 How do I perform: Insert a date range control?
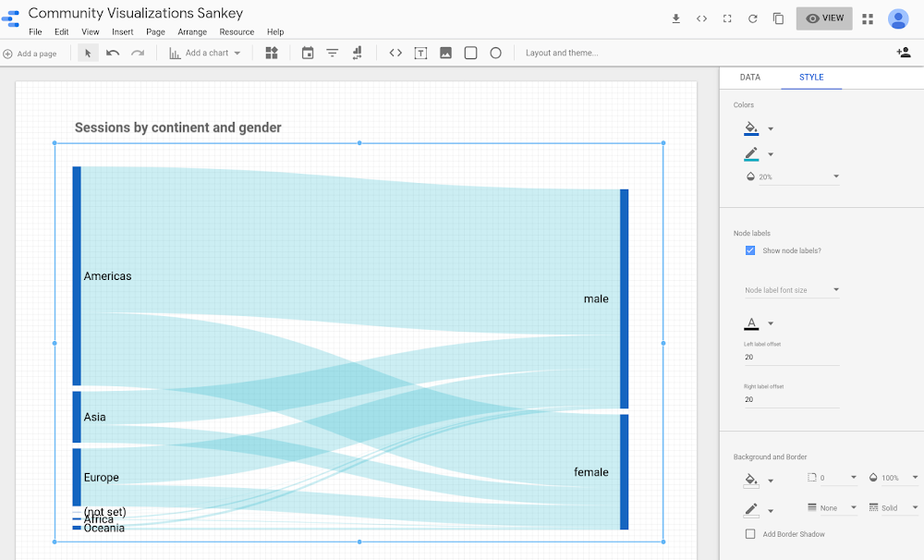point(308,53)
